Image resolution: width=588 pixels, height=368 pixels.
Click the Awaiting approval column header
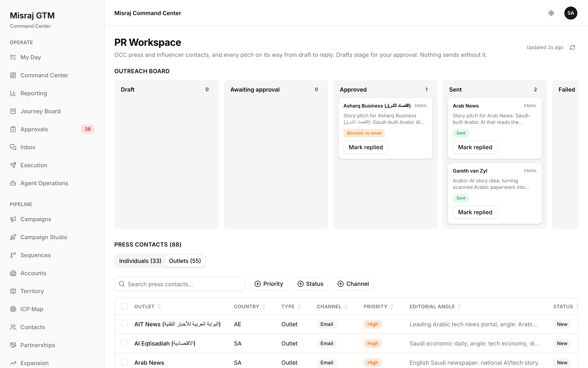coord(255,90)
